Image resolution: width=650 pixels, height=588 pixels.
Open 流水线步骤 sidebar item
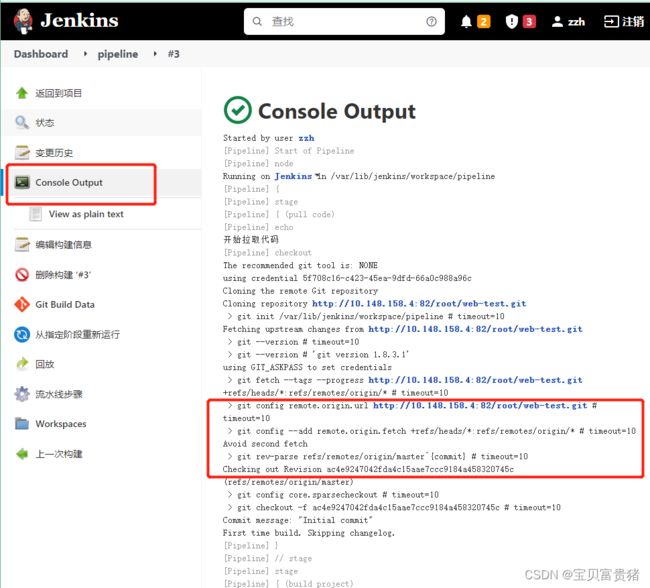[x=58, y=394]
